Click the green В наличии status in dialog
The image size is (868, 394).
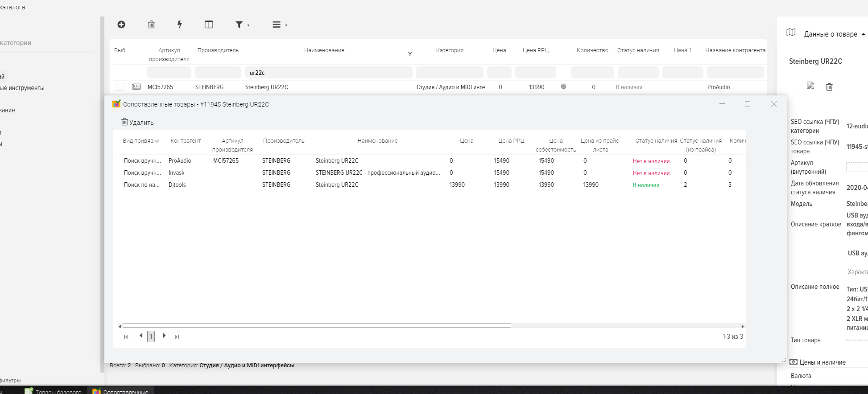646,185
